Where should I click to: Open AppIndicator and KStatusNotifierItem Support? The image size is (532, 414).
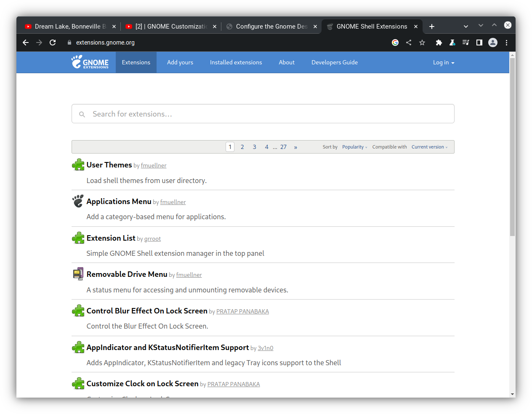point(168,348)
